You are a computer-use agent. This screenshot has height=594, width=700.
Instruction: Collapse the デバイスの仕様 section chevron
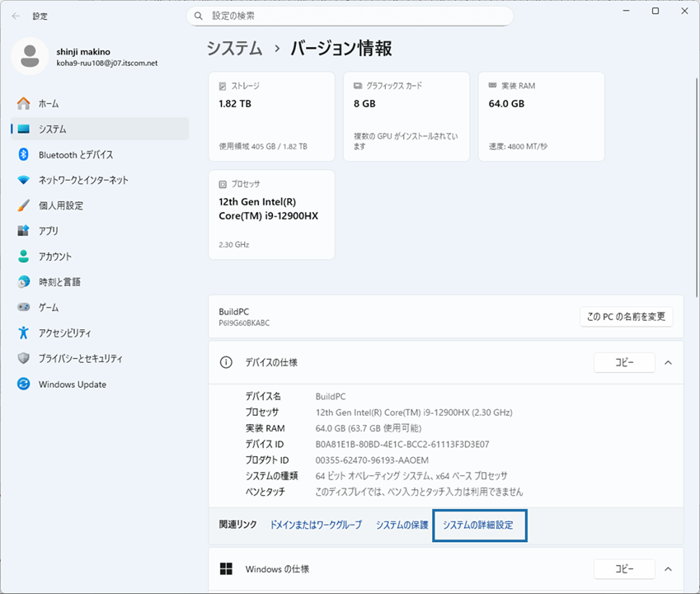pos(669,363)
